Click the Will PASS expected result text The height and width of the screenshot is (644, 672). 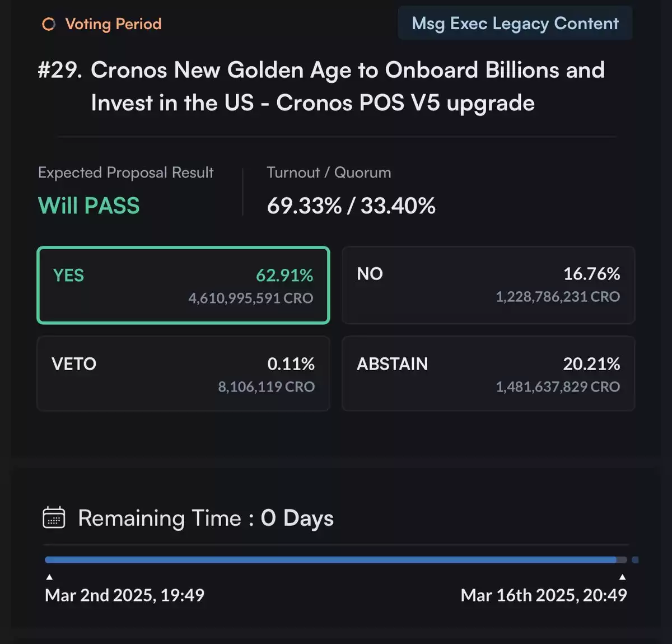[88, 206]
